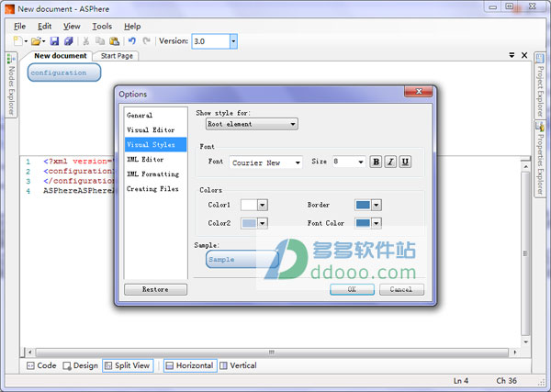551x392 pixels.
Task: Click the Save toolbar icon
Action: 54,41
